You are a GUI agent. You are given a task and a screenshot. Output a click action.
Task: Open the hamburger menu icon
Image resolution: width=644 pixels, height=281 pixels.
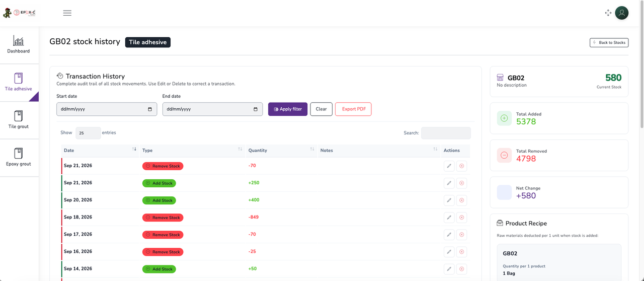pyautogui.click(x=67, y=13)
